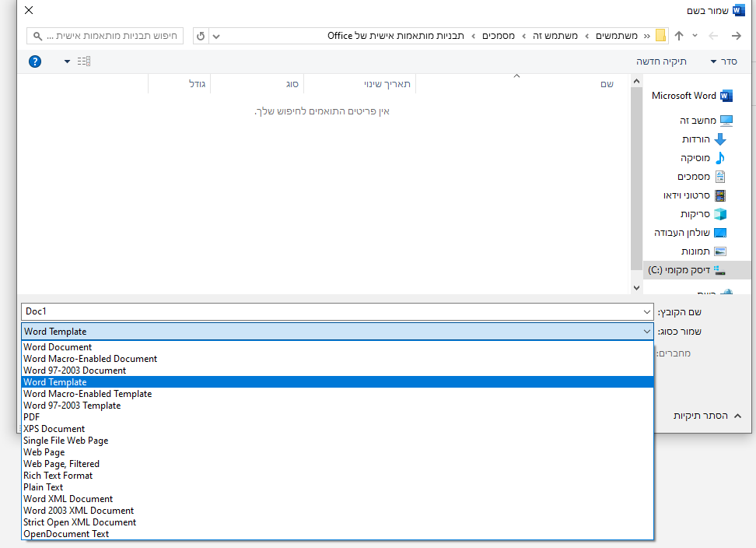This screenshot has height=548, width=756.
Task: Select Strict Open XML Document type
Action: (x=338, y=522)
